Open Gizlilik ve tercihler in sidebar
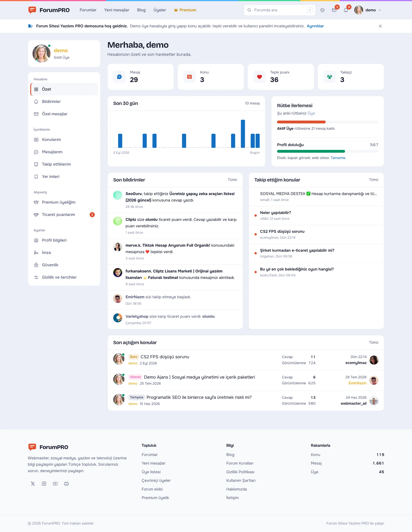The height and width of the screenshot is (532, 412). (x=64, y=277)
